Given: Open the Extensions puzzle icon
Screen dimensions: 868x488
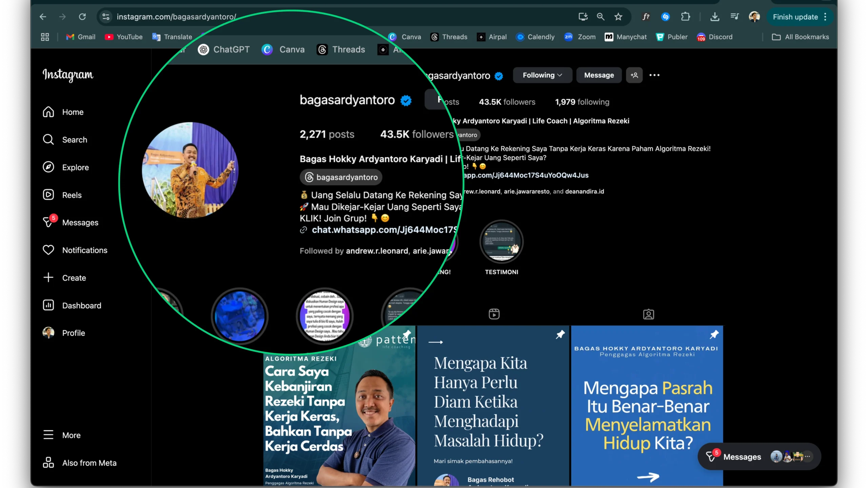Looking at the screenshot, I should tap(686, 17).
